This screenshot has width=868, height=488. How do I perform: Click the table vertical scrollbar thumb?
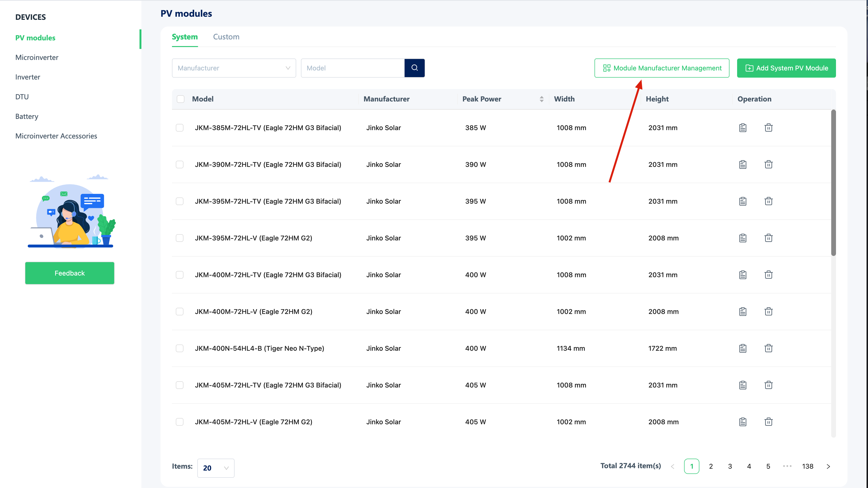[x=833, y=183]
